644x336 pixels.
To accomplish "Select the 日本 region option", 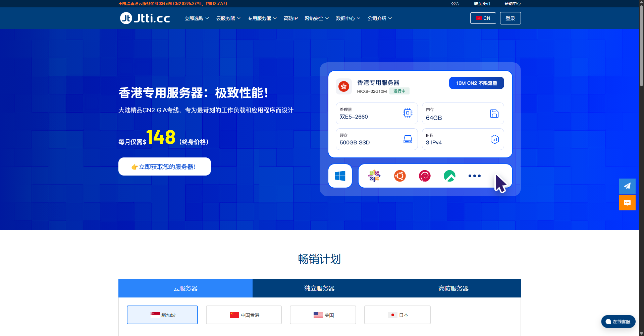I will pyautogui.click(x=397, y=315).
